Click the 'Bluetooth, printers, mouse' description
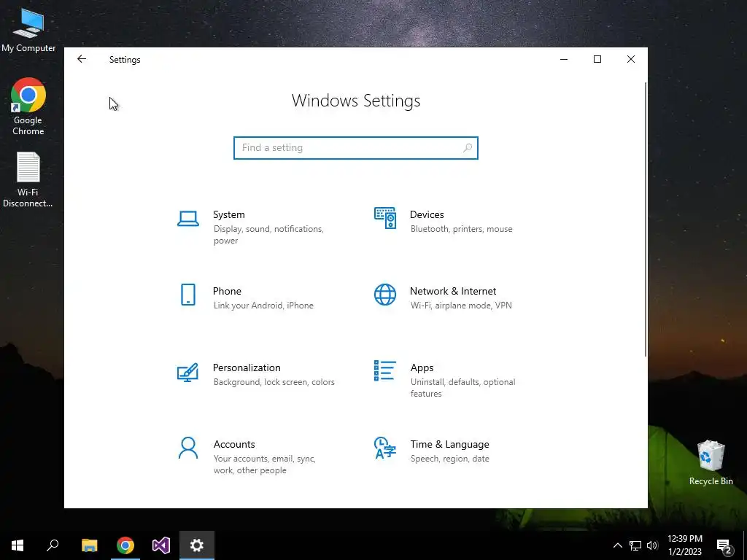 point(462,229)
